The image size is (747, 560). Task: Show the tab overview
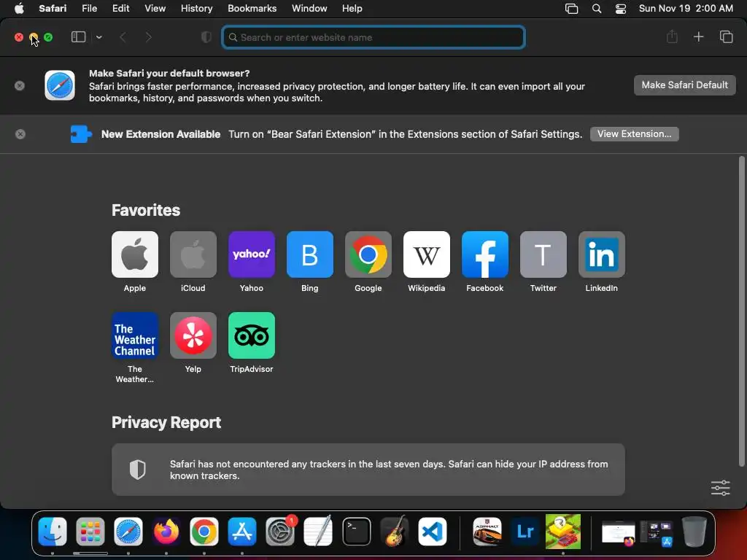pyautogui.click(x=726, y=36)
